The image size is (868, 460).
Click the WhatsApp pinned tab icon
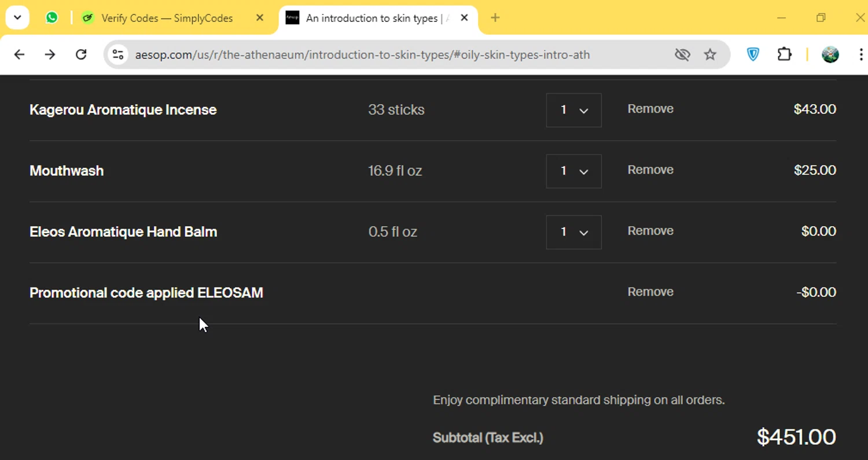[x=52, y=18]
